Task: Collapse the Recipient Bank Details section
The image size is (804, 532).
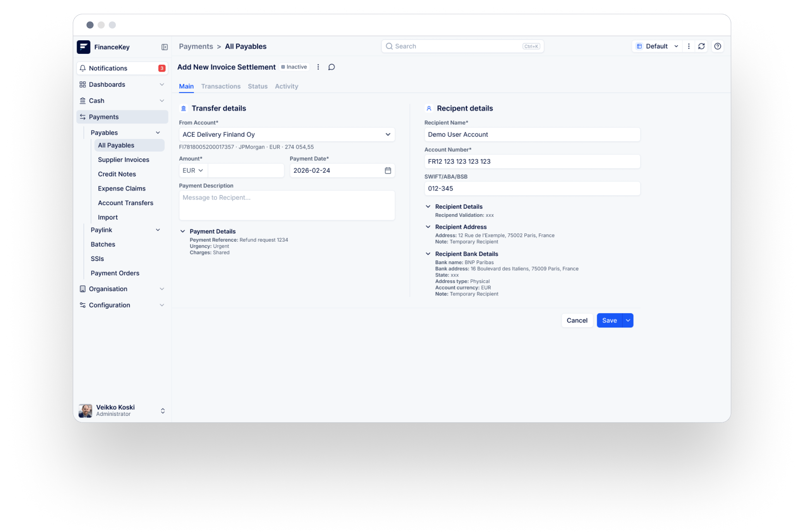Action: (428, 254)
